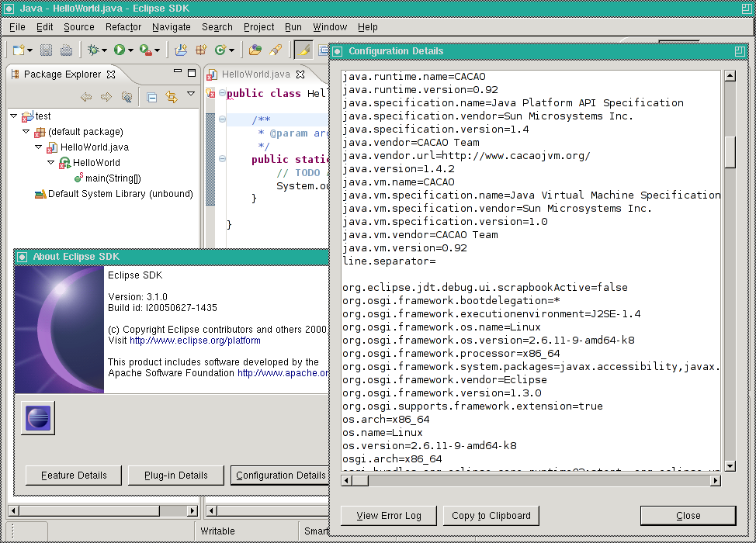Click the New Java Class icon
This screenshot has width=756, height=543.
tap(220, 50)
